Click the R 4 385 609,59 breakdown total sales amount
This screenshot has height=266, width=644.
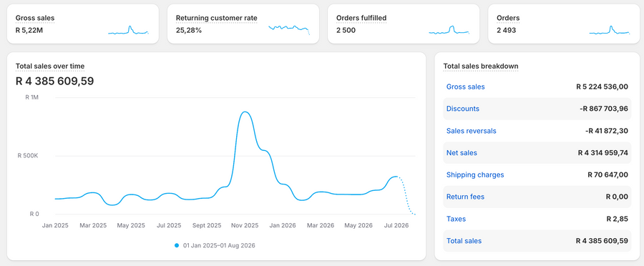pyautogui.click(x=602, y=241)
